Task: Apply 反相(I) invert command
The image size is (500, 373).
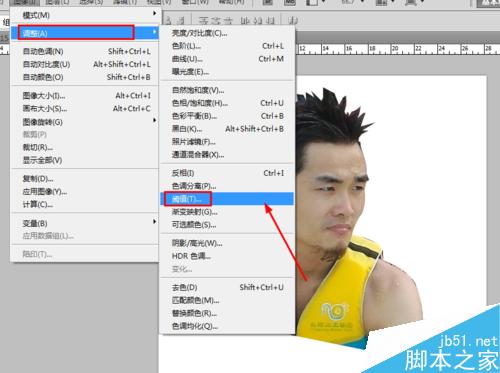Action: pos(227,173)
